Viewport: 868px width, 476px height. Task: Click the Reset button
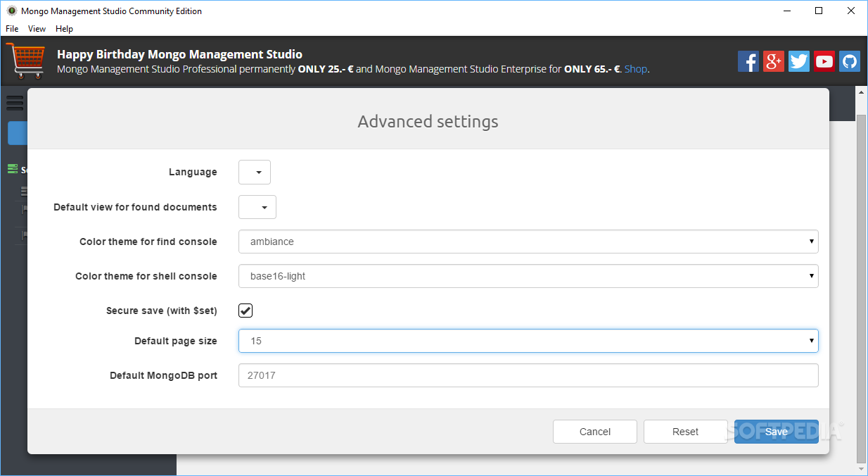[685, 432]
